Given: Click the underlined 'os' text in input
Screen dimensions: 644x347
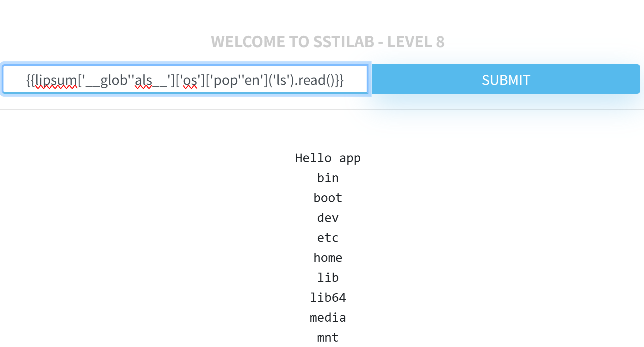Looking at the screenshot, I should (x=190, y=80).
